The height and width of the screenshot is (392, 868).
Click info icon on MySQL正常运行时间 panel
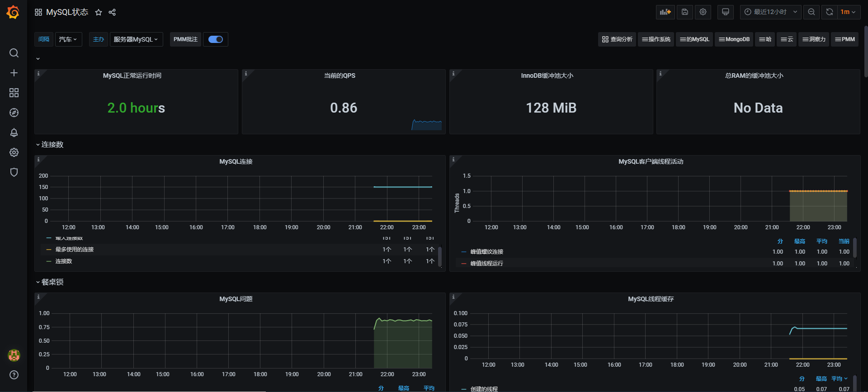coord(38,73)
